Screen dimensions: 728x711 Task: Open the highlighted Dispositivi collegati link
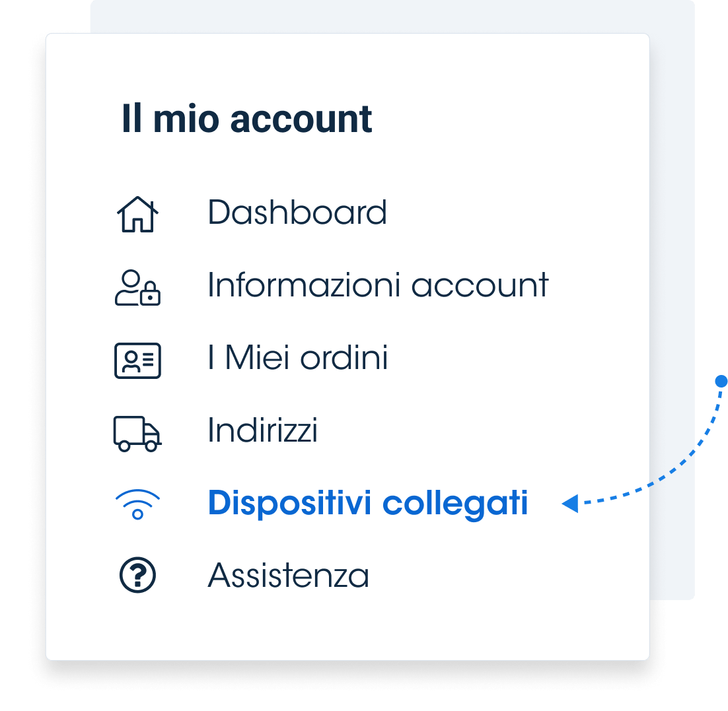(368, 504)
